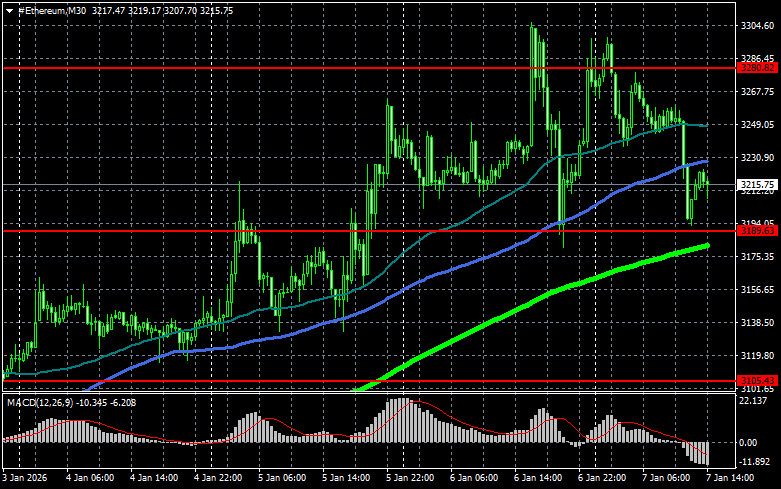Click the OHLC values 3217.47 3219.17 3207.70 3215.75
This screenshot has width=781, height=489.
pos(162,11)
